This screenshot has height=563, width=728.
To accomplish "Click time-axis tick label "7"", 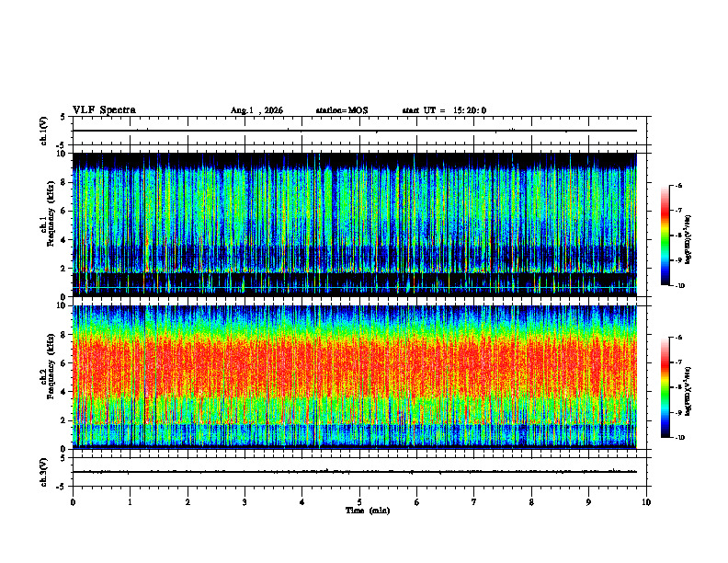I will (x=474, y=502).
